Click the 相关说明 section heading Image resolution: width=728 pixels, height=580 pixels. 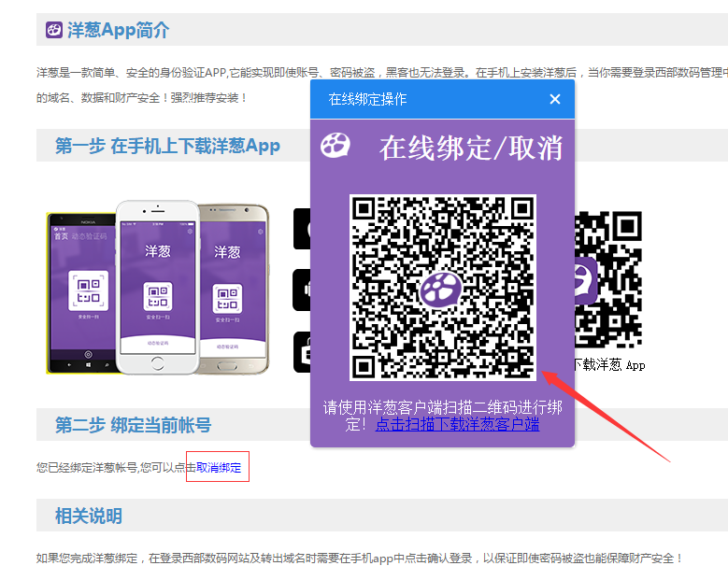tap(88, 516)
